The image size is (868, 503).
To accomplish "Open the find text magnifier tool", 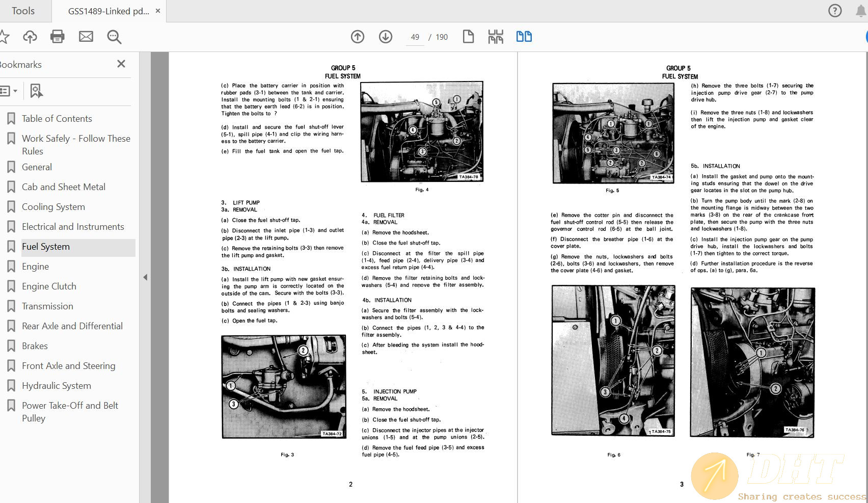I will coord(114,37).
